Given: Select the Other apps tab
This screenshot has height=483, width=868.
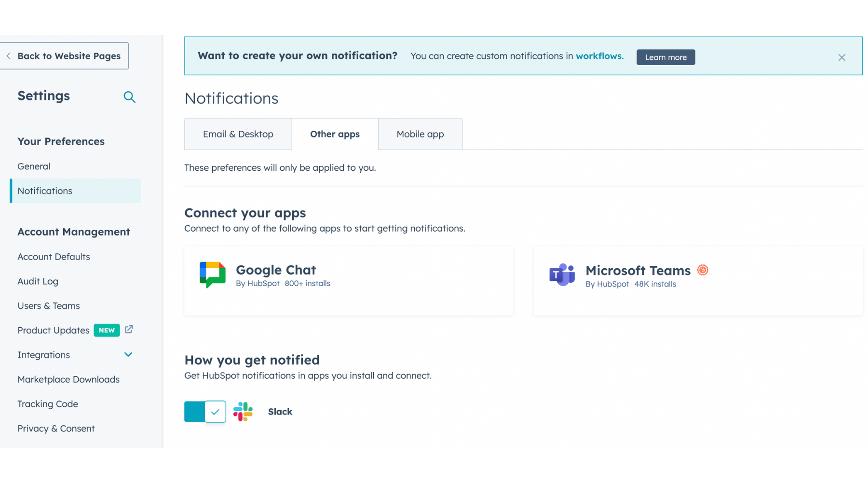Looking at the screenshot, I should click(335, 134).
